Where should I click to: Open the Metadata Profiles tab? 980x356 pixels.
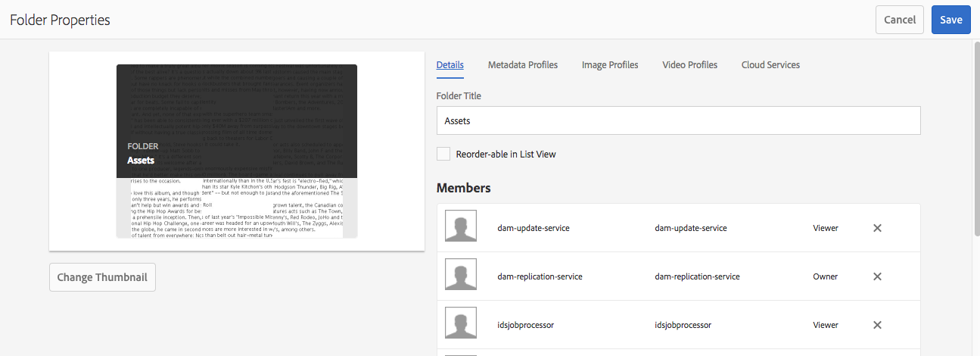coord(523,65)
